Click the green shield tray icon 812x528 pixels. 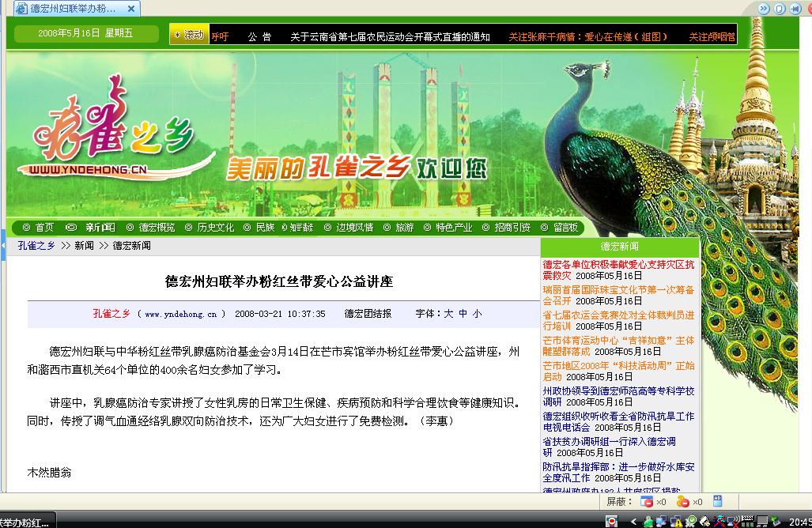tap(691, 521)
